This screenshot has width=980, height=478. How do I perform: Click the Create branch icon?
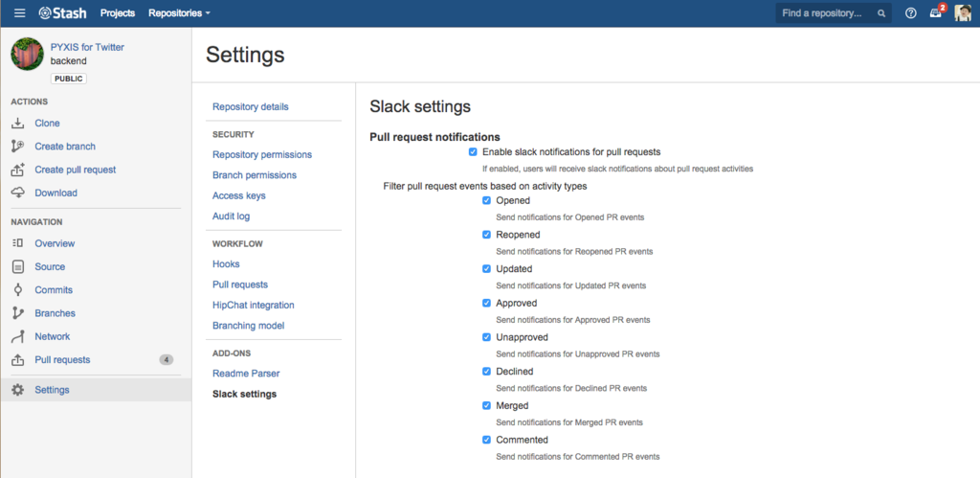(18, 147)
